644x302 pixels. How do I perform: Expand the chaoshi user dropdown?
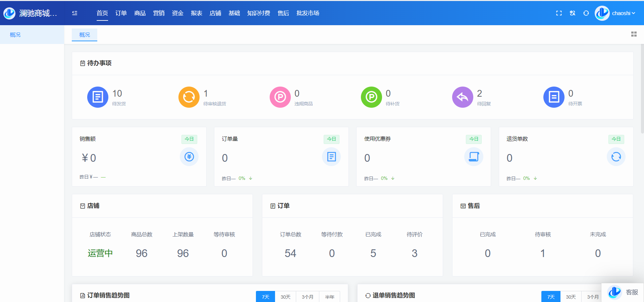(x=623, y=13)
